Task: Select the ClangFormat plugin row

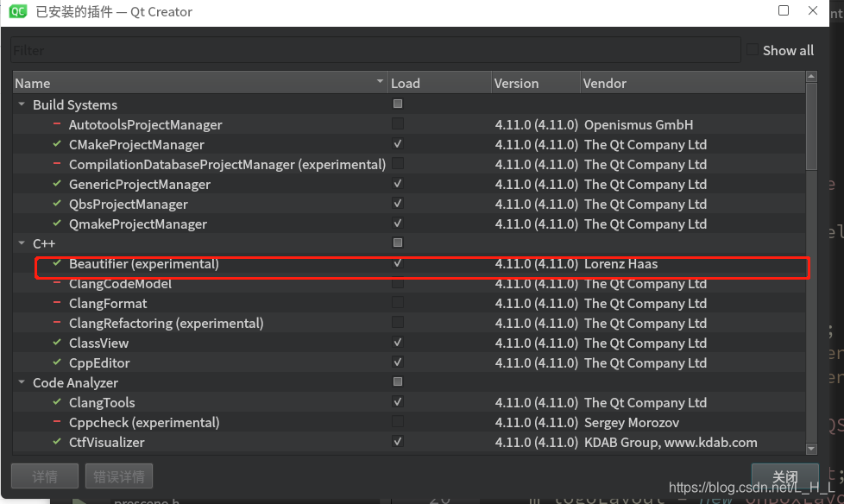Action: 409,303
